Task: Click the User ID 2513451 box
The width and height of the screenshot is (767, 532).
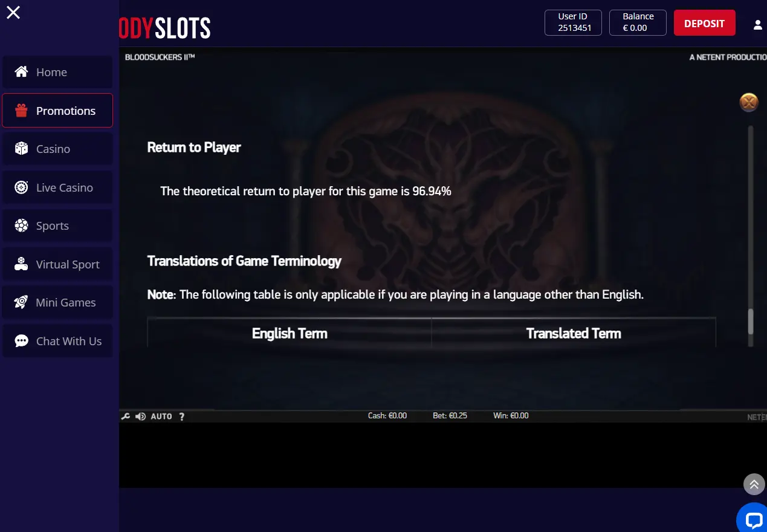Action: tap(573, 22)
